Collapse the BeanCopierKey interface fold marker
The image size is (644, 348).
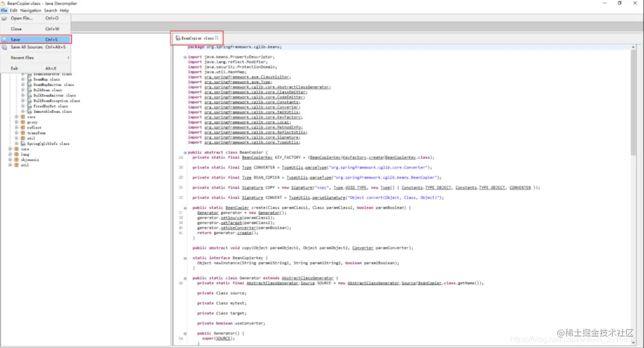coord(185,258)
